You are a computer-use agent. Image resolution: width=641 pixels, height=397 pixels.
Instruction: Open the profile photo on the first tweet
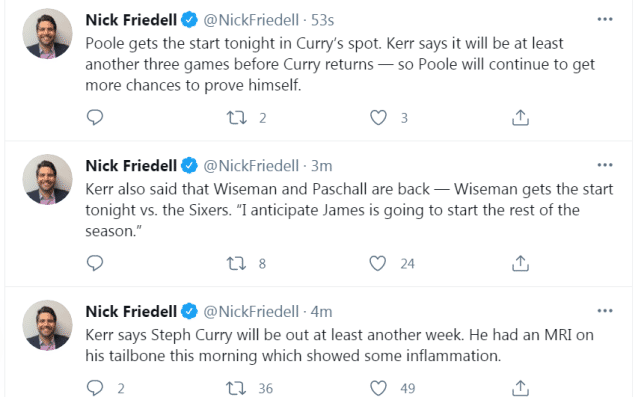(47, 34)
